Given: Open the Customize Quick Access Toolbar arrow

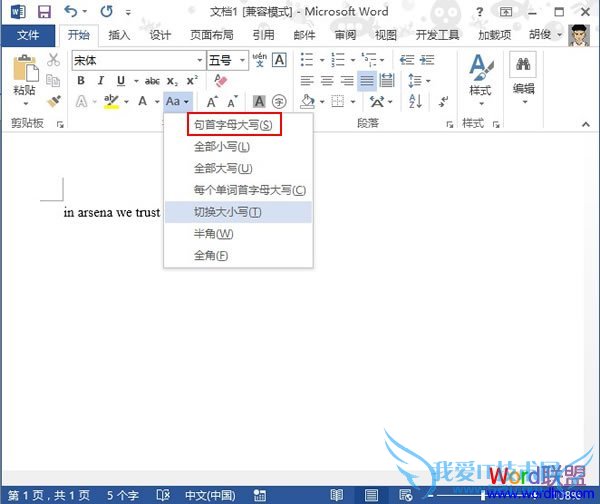Looking at the screenshot, I should 128,13.
